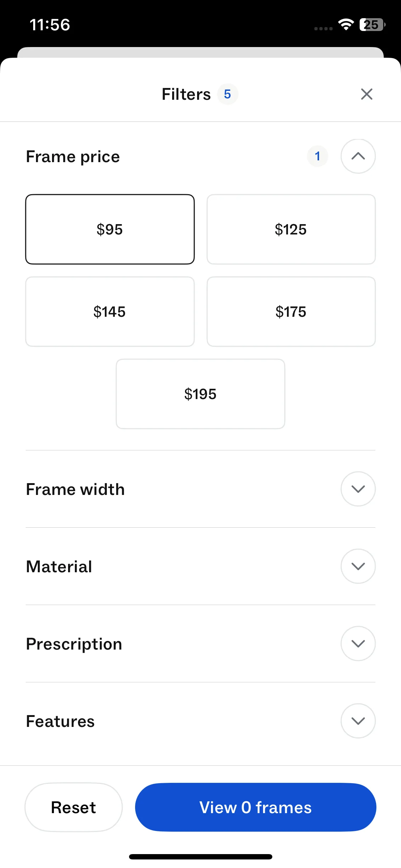
Task: Deselect the $95 price option
Action: (x=110, y=229)
